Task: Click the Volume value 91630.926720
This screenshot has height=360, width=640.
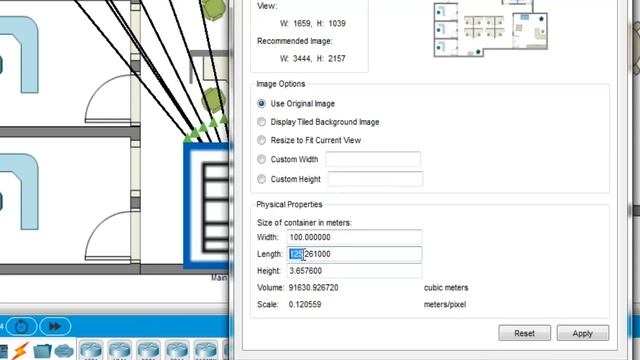Action: click(x=313, y=288)
